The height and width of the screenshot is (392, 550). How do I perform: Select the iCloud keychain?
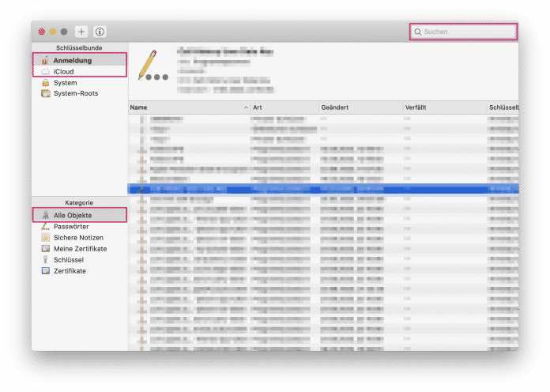pyautogui.click(x=63, y=71)
